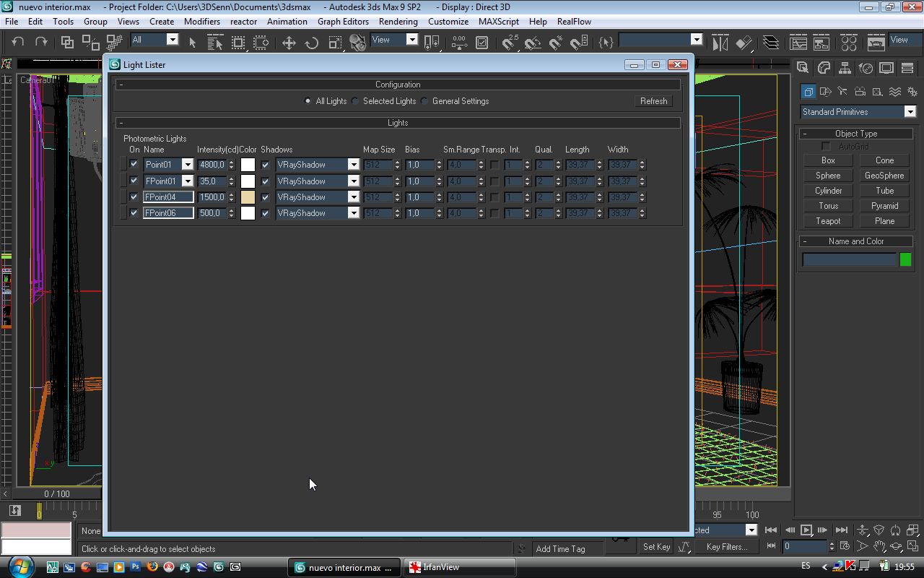The height and width of the screenshot is (578, 924).
Task: Open the Material Editor
Action: tap(848, 43)
